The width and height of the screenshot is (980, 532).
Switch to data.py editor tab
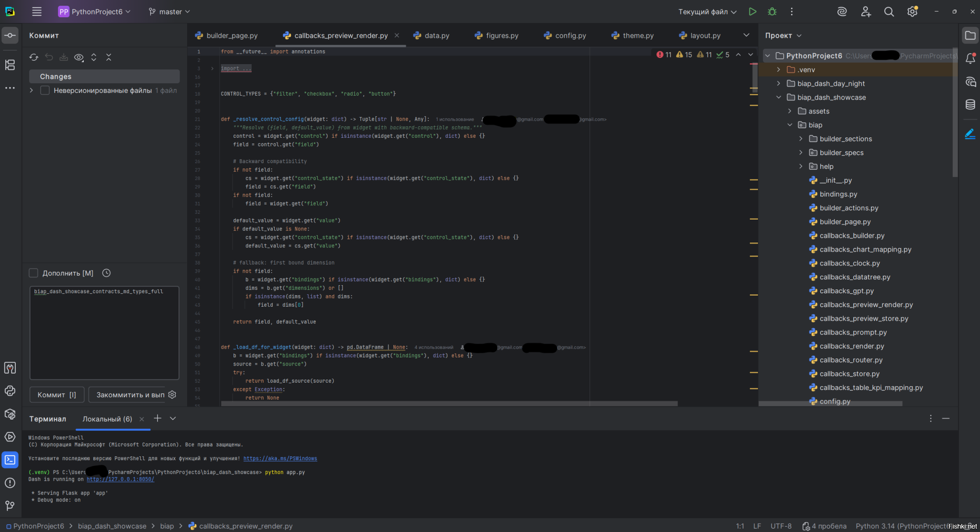(436, 35)
